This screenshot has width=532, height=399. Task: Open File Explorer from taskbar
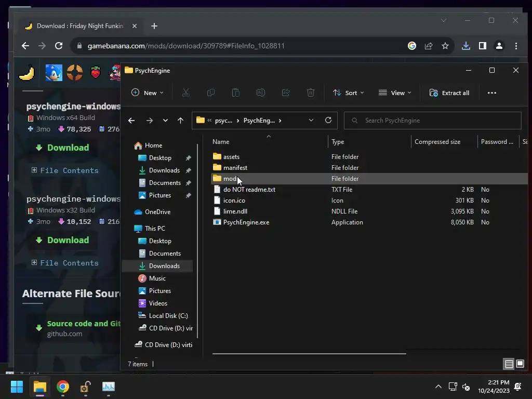[40, 387]
